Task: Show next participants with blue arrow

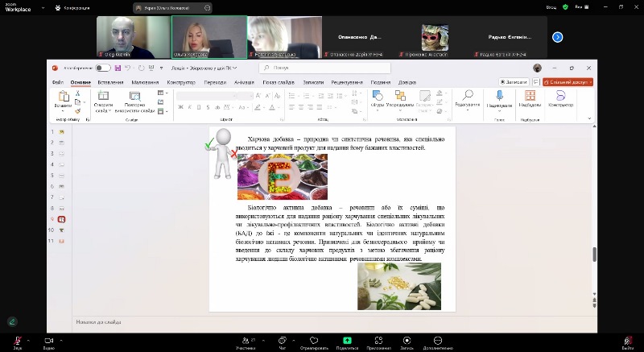Action: pos(557,37)
